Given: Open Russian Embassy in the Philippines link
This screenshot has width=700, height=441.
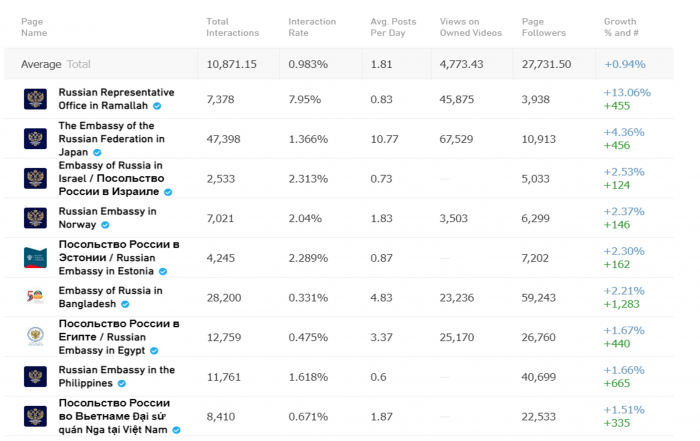Looking at the screenshot, I should pos(117,377).
